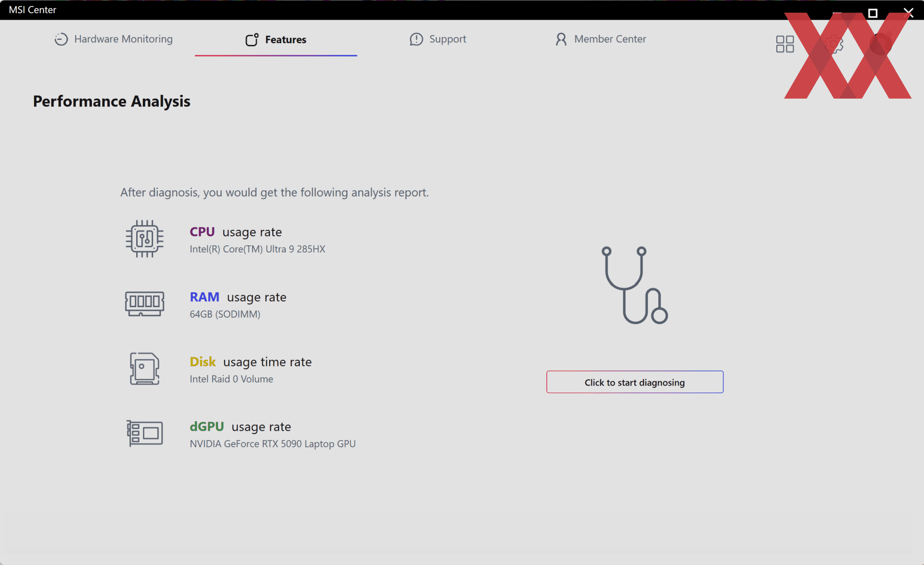
Task: Click the dGPU graphics card icon
Action: [144, 433]
